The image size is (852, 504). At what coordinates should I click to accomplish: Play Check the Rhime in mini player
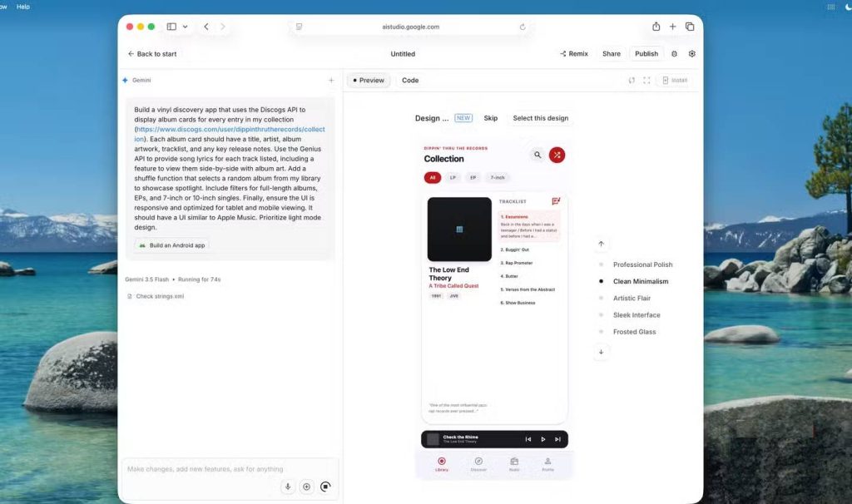(x=542, y=439)
